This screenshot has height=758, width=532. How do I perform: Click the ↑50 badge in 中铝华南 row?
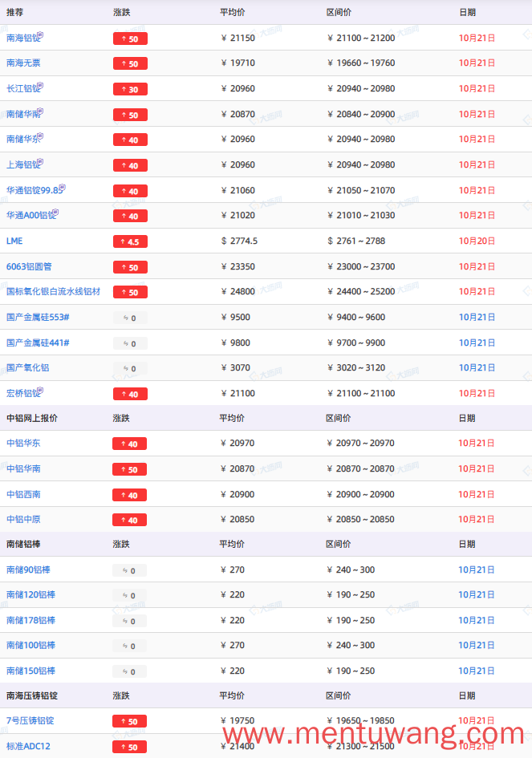tap(130, 469)
